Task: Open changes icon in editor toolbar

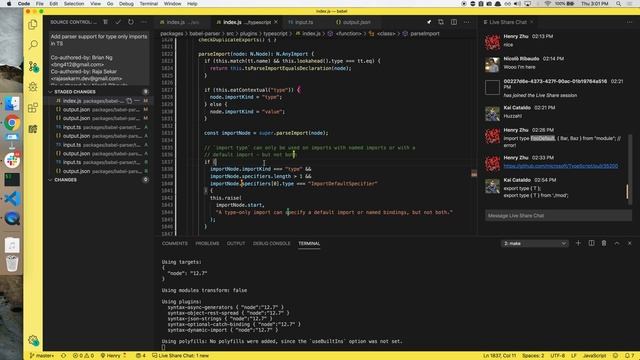Action: coord(441,22)
